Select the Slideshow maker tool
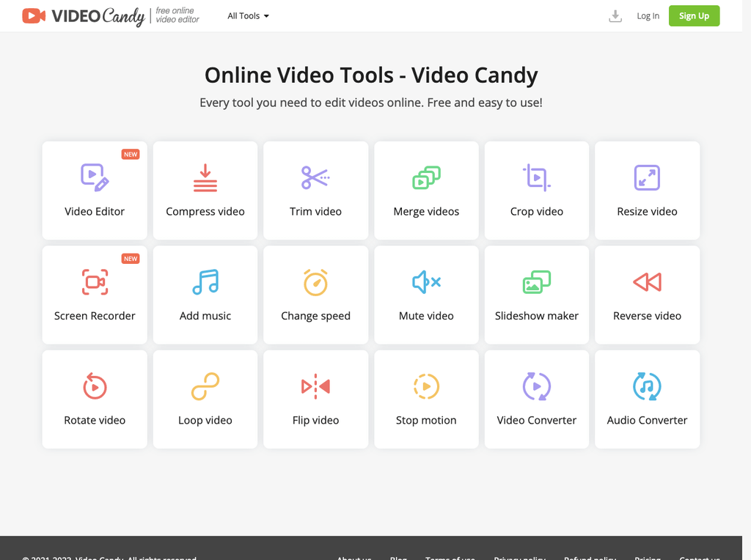This screenshot has width=751, height=560. click(x=536, y=295)
